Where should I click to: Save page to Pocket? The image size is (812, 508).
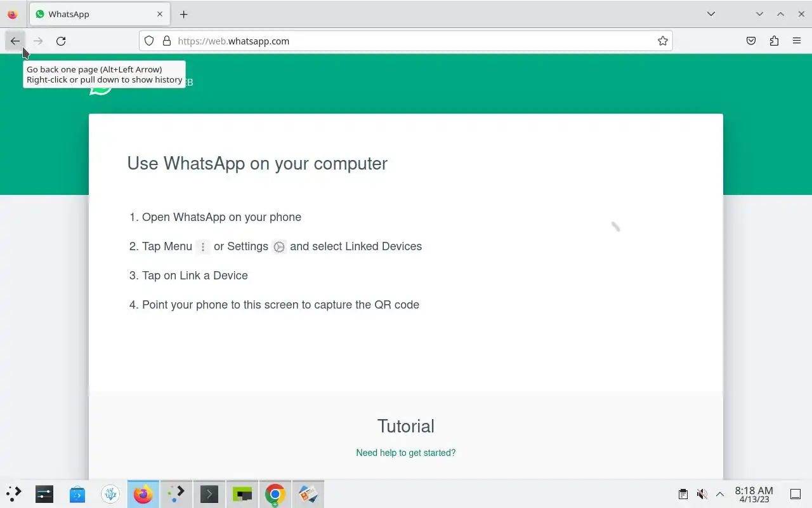pos(751,41)
